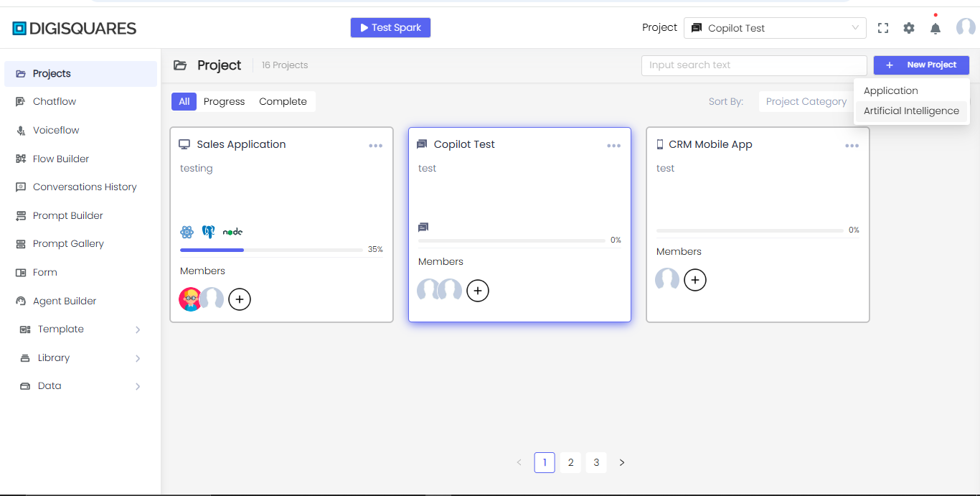This screenshot has width=980, height=496.
Task: Click the previous page arrow
Action: pyautogui.click(x=519, y=463)
